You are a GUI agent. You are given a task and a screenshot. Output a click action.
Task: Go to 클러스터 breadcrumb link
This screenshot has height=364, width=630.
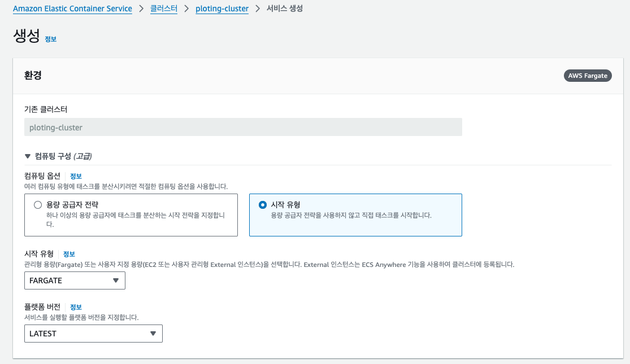coord(163,8)
